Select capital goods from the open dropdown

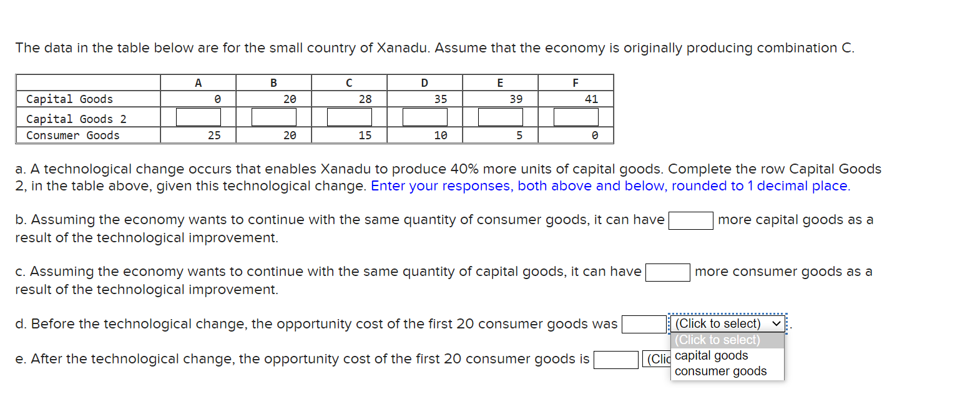point(711,355)
